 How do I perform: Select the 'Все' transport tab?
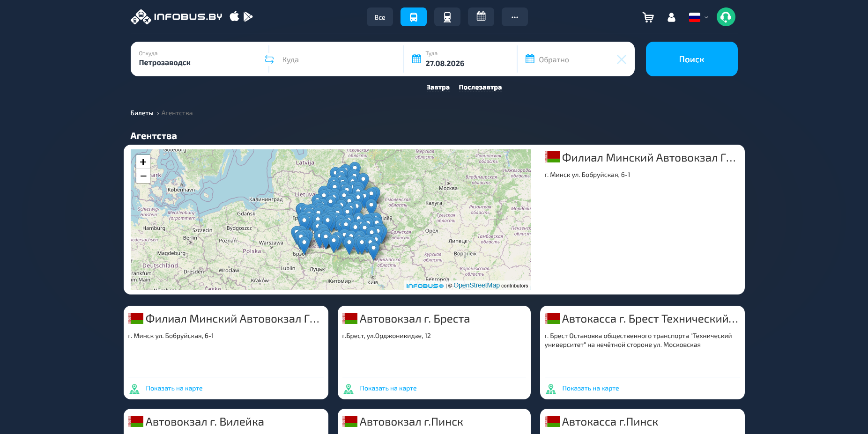click(x=379, y=17)
